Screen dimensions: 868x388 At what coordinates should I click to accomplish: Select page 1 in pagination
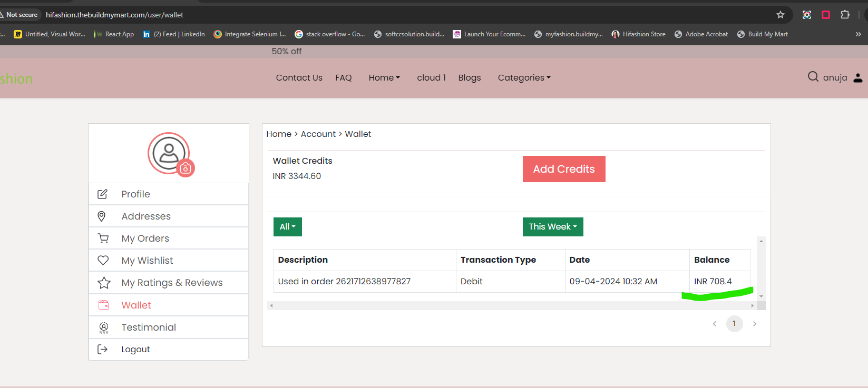734,324
